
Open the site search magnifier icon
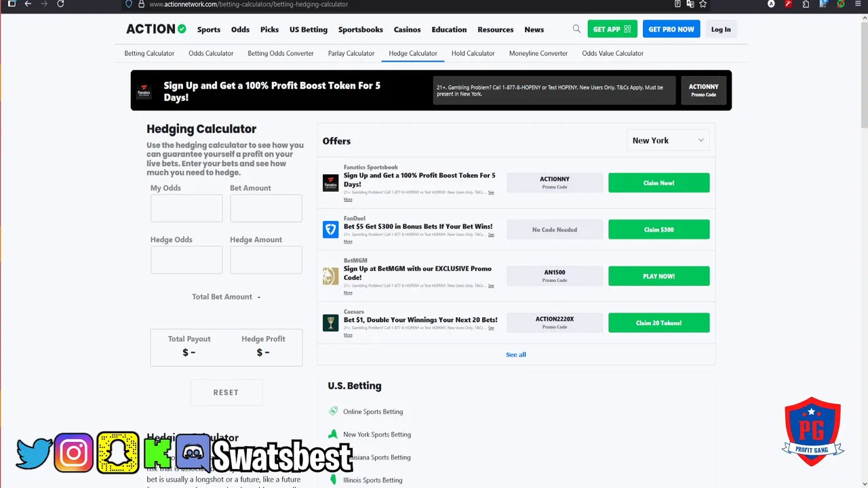(576, 29)
